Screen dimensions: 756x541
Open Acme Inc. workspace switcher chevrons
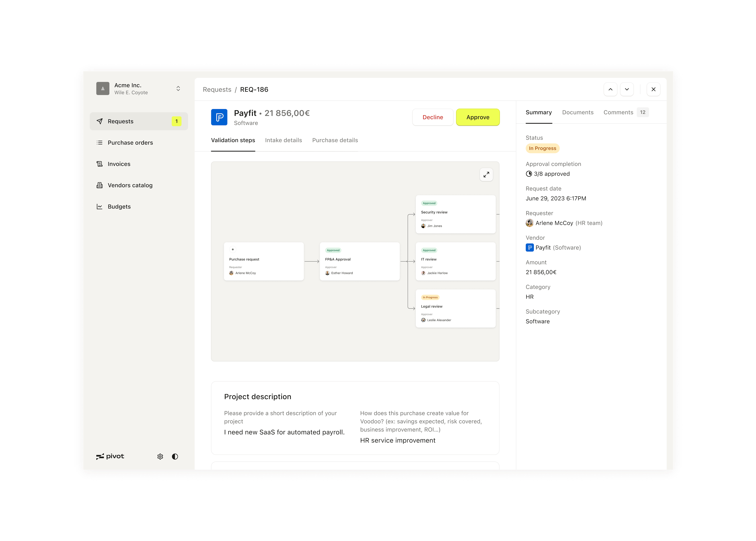[178, 89]
